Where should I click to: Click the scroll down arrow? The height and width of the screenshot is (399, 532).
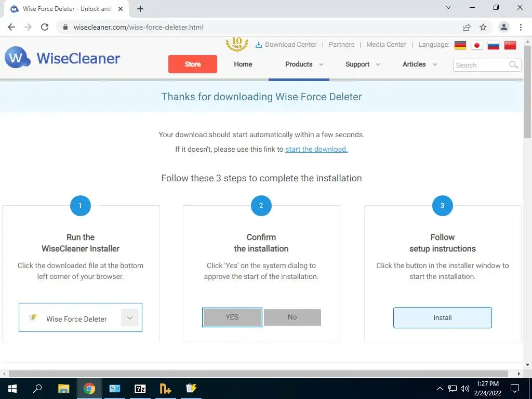coord(527,365)
